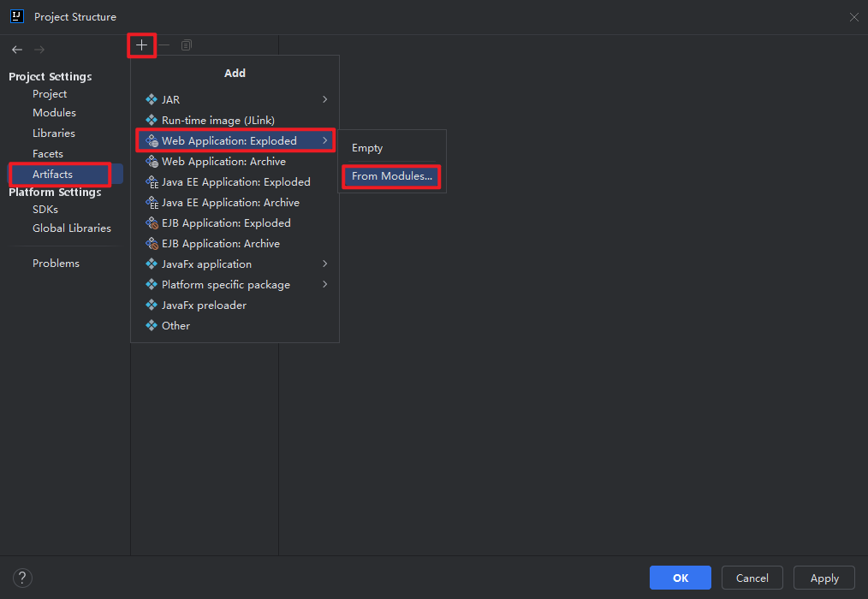Click the IntelliJ logo in title bar
868x599 pixels.
(17, 16)
